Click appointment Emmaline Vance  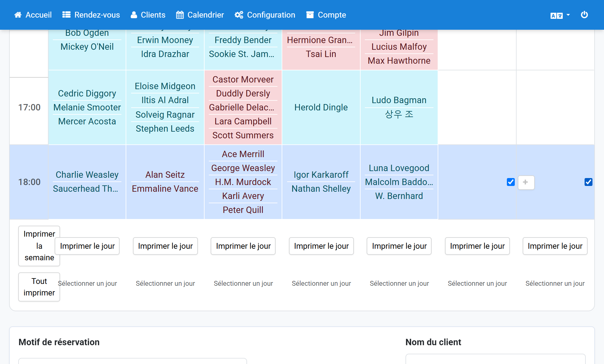pyautogui.click(x=165, y=189)
